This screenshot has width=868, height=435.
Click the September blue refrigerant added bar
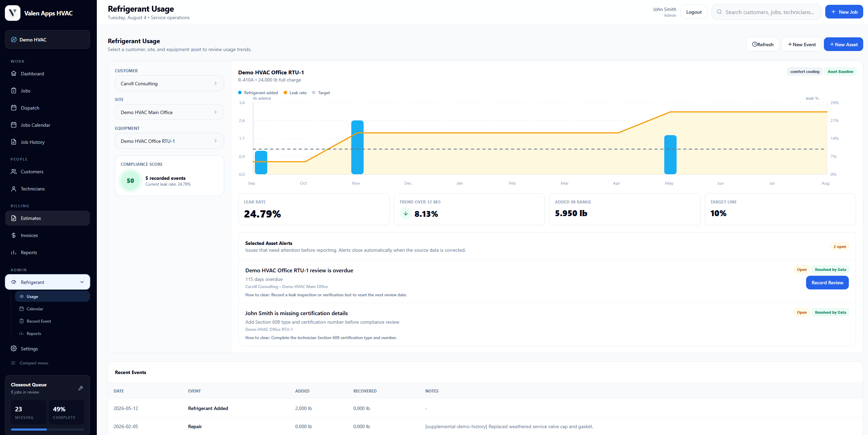point(261,162)
